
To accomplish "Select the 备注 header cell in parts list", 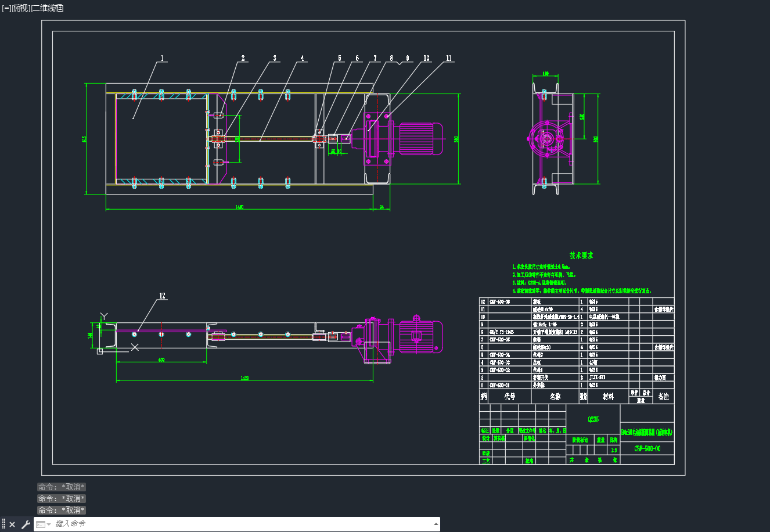I will click(663, 397).
